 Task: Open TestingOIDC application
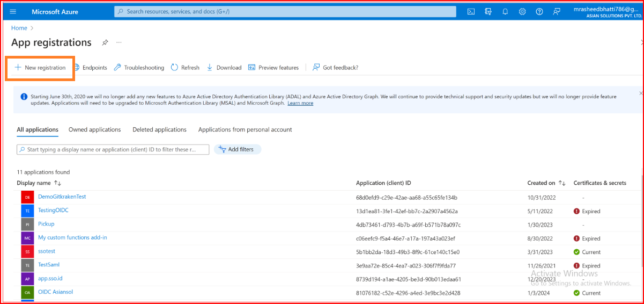(x=53, y=210)
